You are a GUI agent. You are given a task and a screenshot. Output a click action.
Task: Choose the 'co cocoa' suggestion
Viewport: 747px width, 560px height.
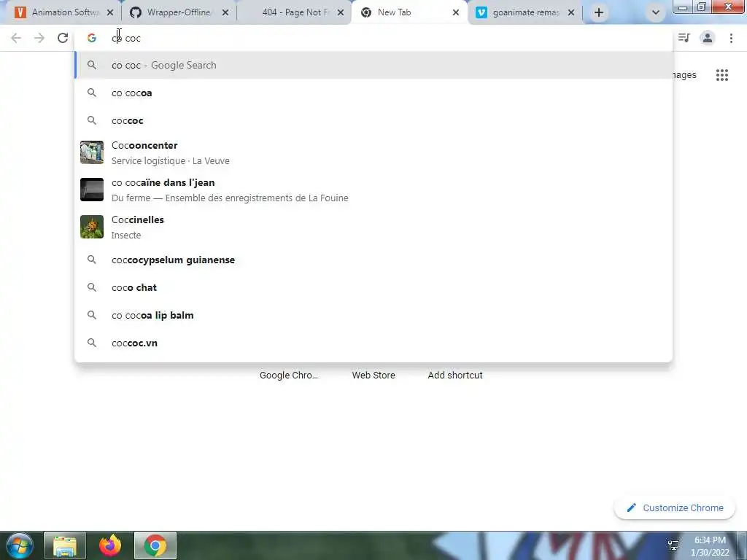point(374,93)
